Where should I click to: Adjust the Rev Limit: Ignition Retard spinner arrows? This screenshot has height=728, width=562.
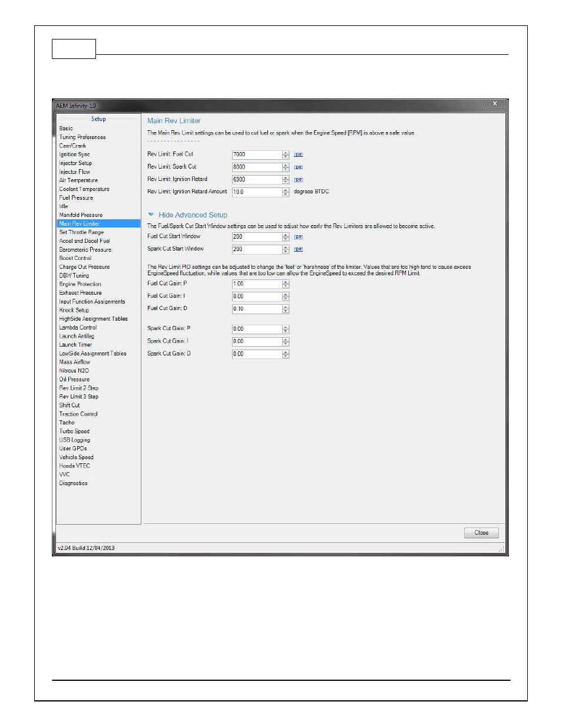286,179
